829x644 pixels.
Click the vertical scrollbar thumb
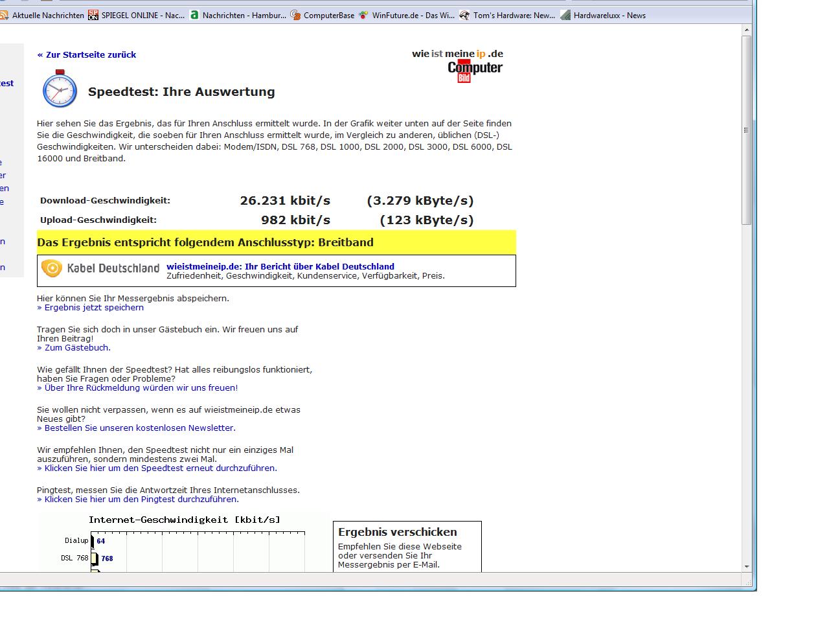[x=747, y=130]
